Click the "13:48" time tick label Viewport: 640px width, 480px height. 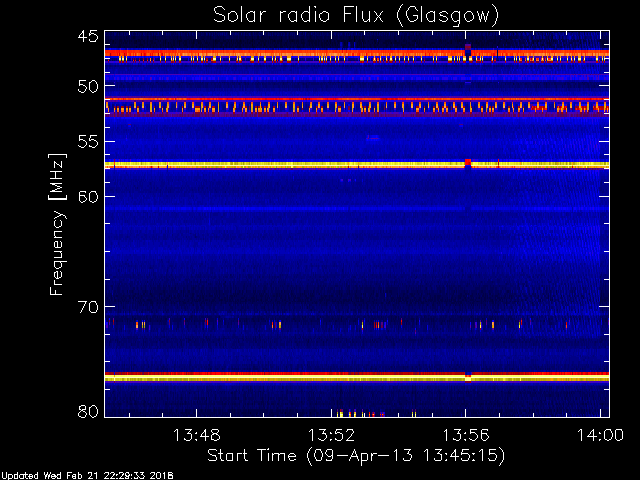tap(197, 435)
